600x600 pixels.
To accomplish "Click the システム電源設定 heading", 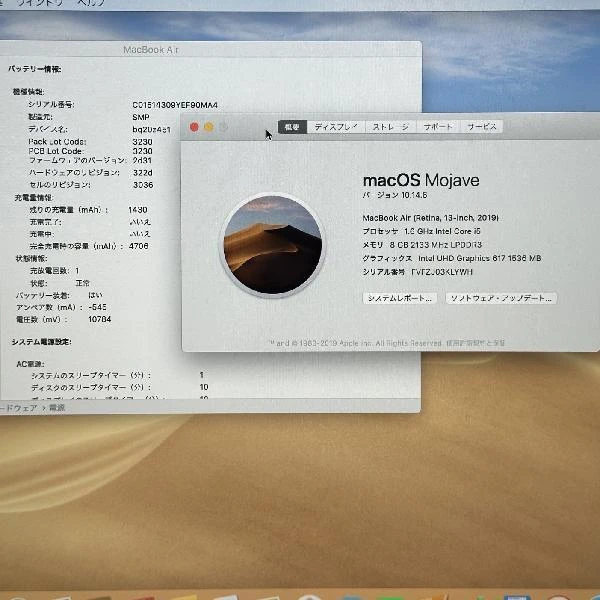I will pyautogui.click(x=41, y=342).
